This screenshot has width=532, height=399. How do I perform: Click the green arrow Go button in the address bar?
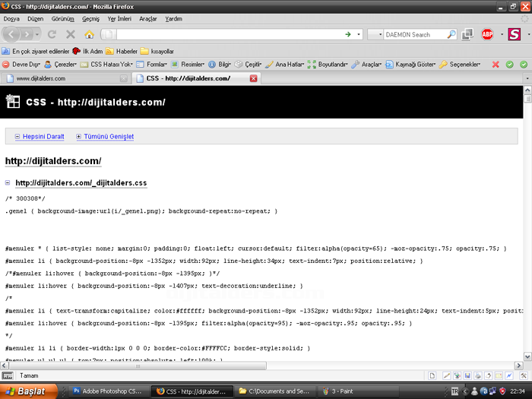348,34
